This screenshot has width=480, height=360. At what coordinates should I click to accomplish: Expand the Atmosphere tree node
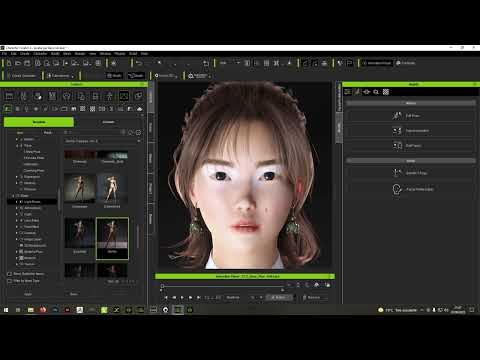tap(17, 208)
